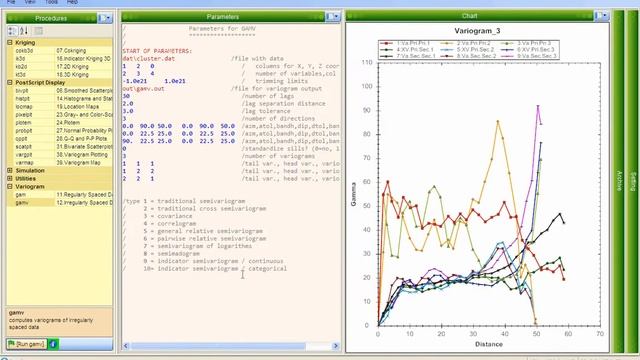Open the Parameters panel dropdown button
Screen dimensions: 640x360
coord(333,17)
